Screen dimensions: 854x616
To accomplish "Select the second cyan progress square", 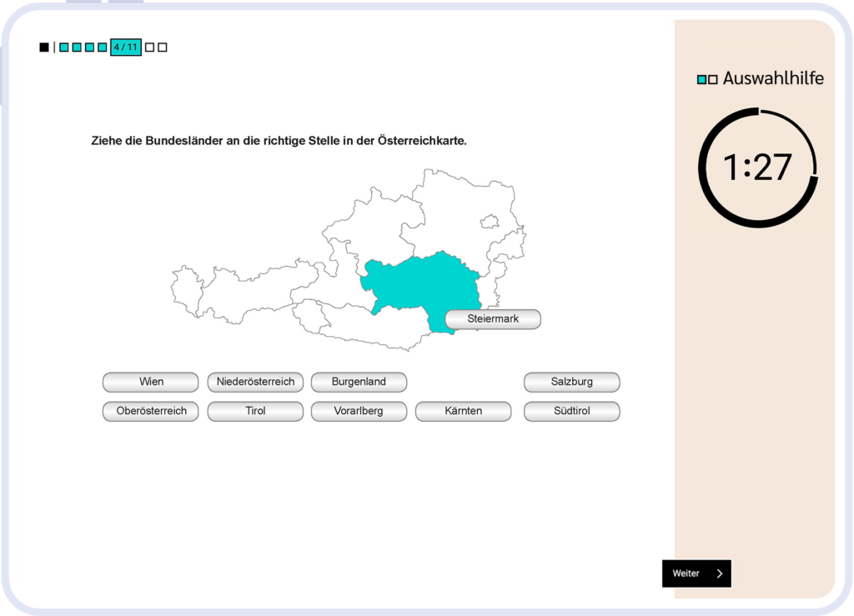I will [x=77, y=48].
